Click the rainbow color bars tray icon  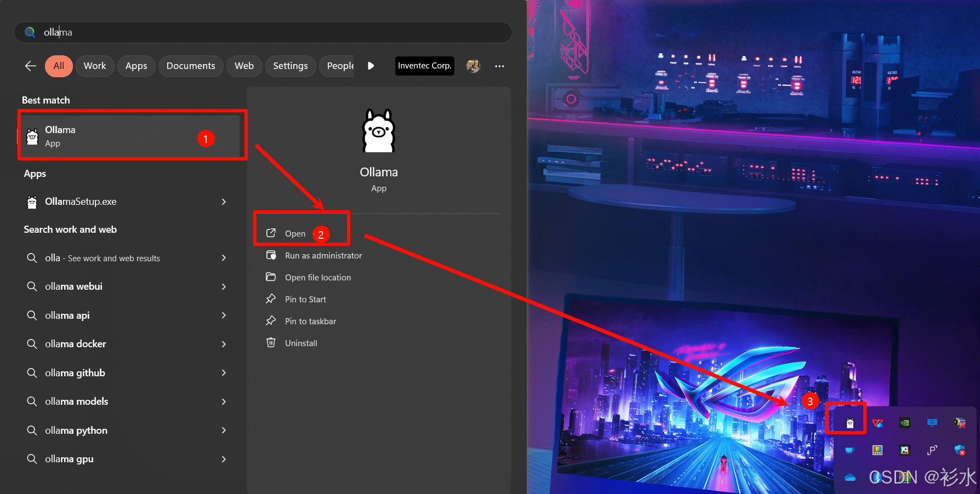click(878, 450)
